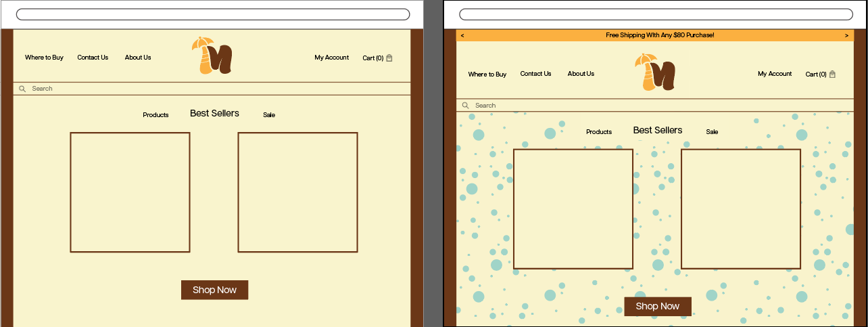
Task: Click the Shop Now button in left mockup
Action: 214,290
